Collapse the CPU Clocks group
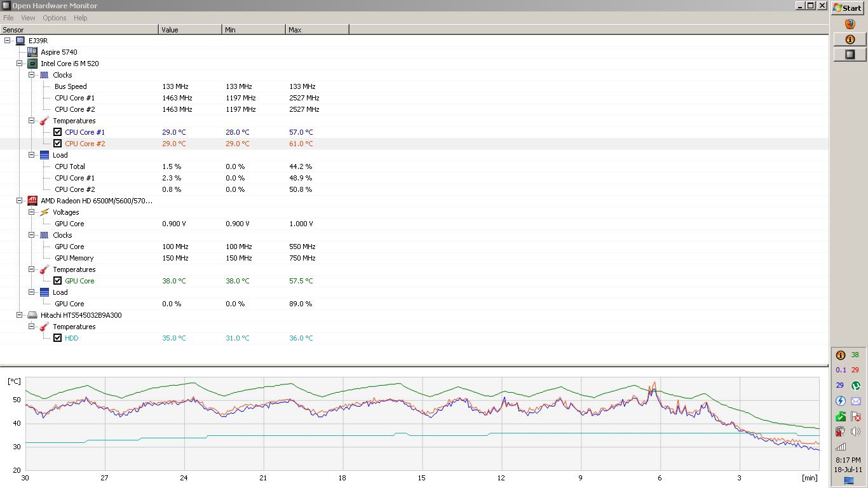The width and height of the screenshot is (868, 488). (32, 75)
